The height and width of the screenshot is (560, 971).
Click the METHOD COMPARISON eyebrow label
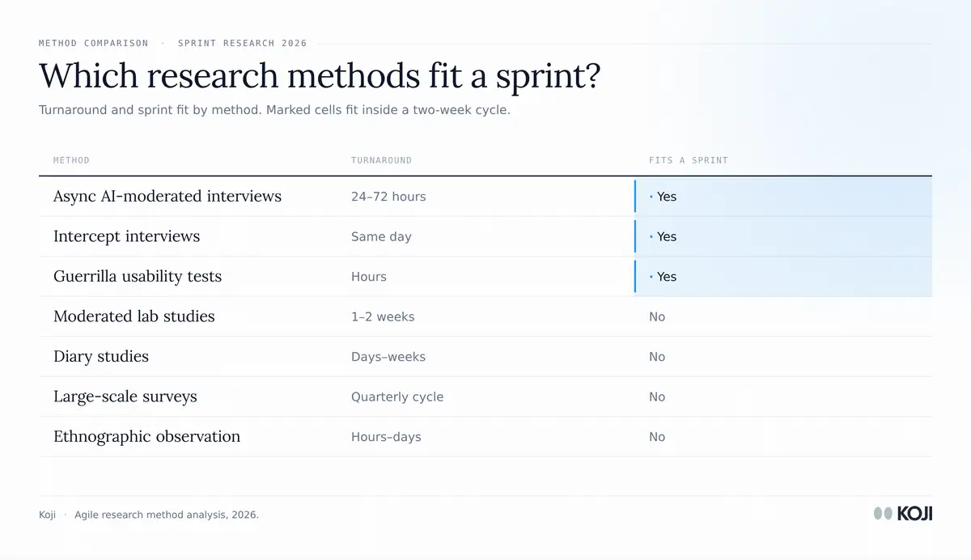pos(94,43)
